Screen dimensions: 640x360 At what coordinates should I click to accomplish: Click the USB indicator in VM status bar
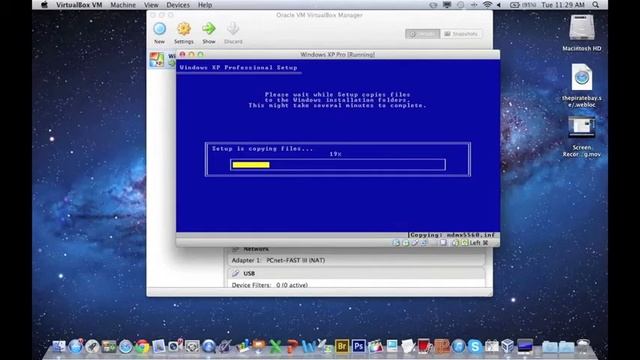(415, 243)
